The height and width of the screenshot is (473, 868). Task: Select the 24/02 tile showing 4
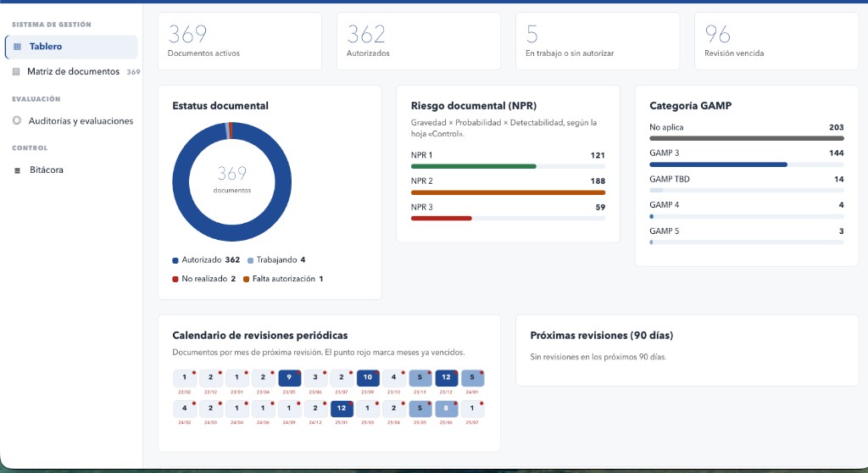[184, 409]
